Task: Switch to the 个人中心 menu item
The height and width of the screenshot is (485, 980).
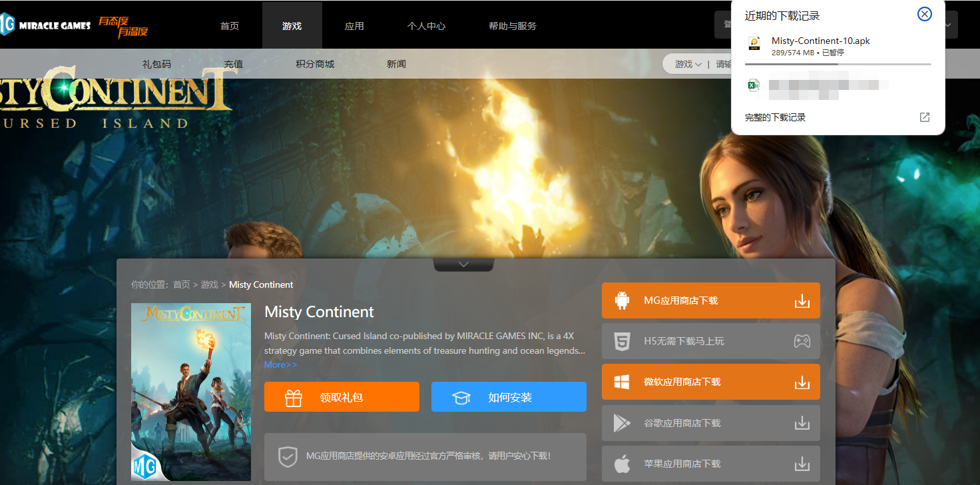Action: [426, 26]
